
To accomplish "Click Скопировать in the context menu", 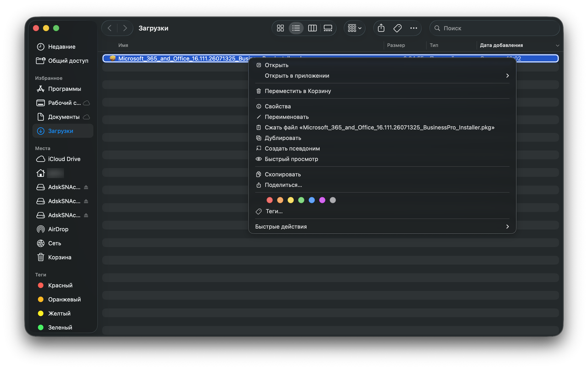I will coord(382,174).
